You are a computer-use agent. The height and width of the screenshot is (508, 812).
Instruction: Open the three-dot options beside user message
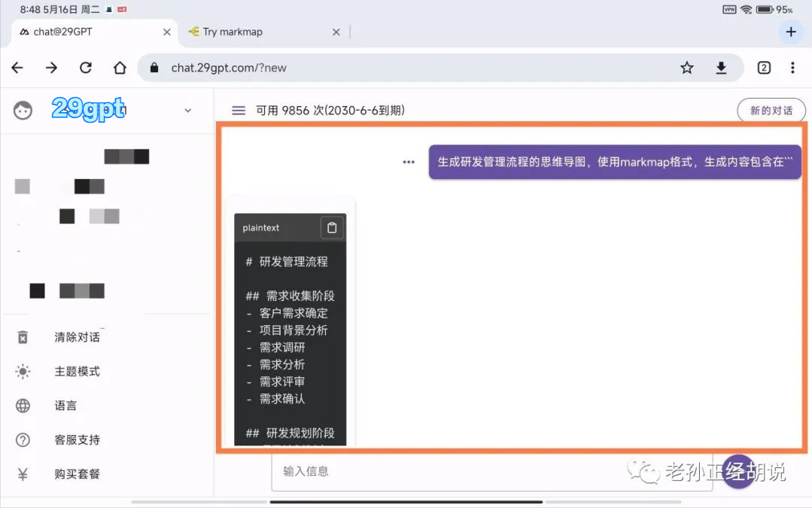click(x=409, y=162)
